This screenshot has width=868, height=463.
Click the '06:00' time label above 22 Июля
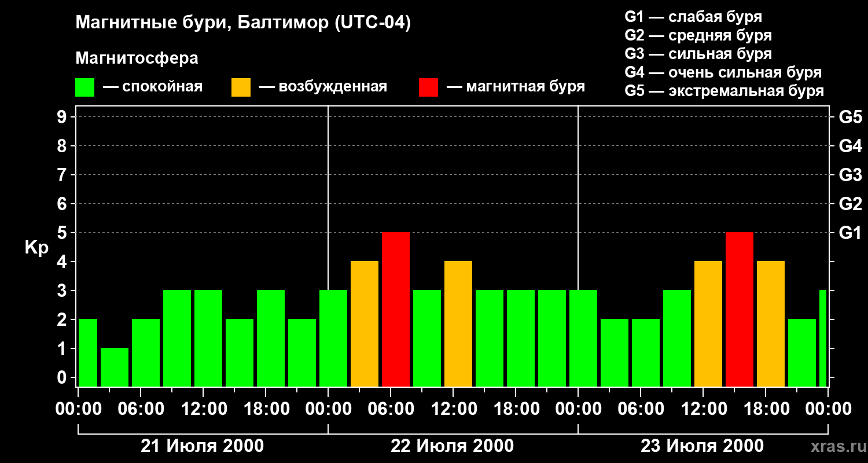coord(391,409)
